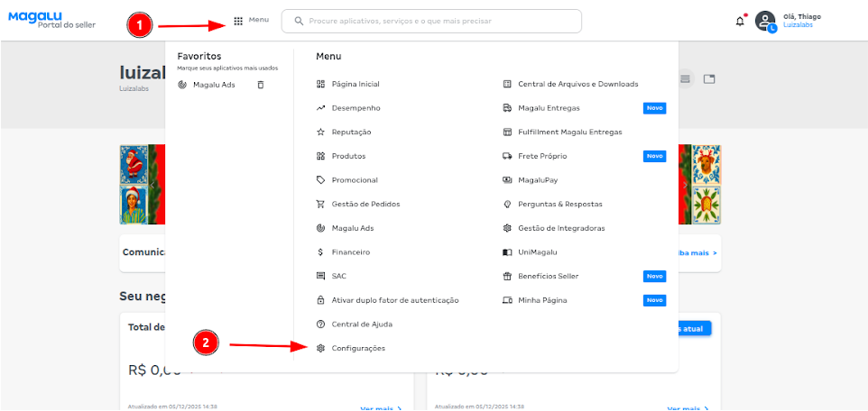This screenshot has width=868, height=411.
Task: Open Configurações menu entry
Action: pyautogui.click(x=358, y=348)
